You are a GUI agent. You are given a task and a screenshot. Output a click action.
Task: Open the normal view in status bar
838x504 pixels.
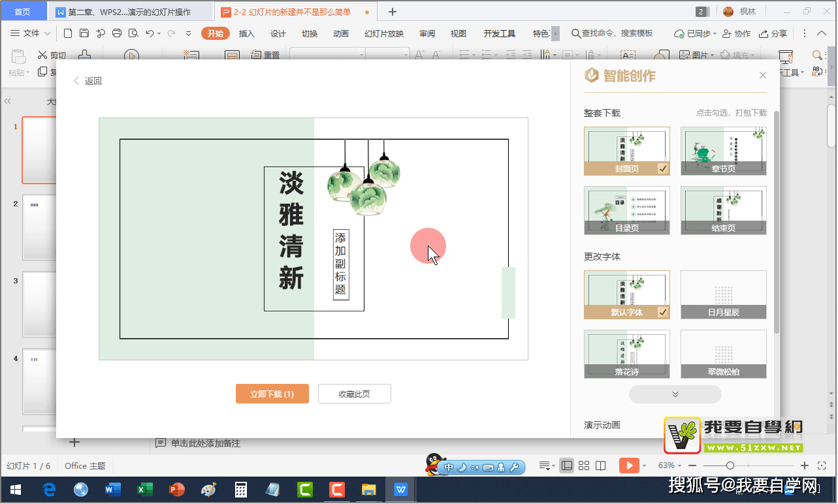(567, 465)
